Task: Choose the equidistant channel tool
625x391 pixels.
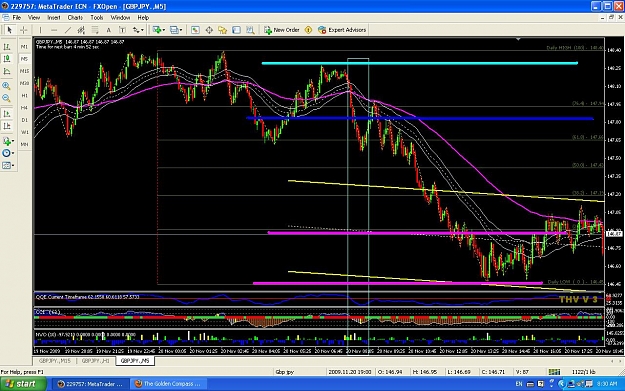Action: pos(81,30)
